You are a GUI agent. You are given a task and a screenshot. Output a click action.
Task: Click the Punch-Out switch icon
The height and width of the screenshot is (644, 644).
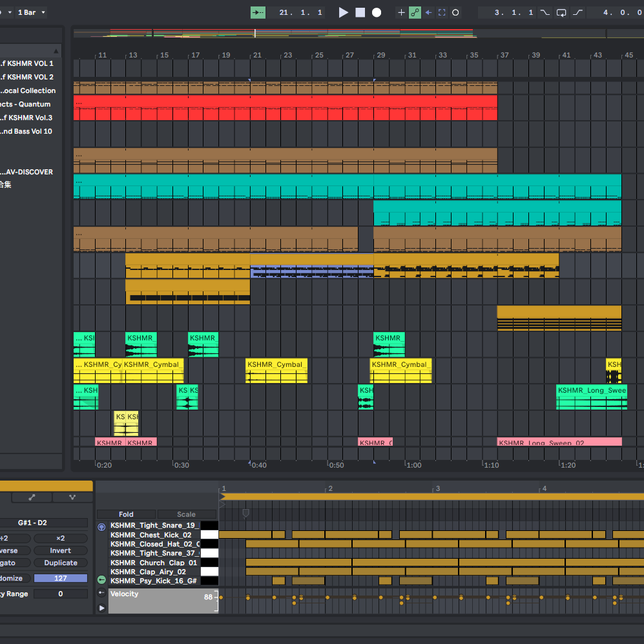point(577,12)
